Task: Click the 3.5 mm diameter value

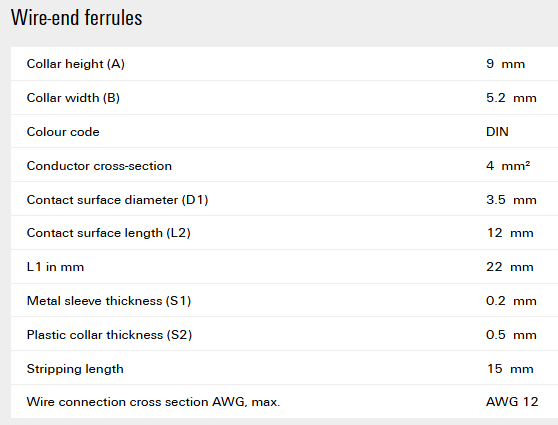Action: (511, 200)
